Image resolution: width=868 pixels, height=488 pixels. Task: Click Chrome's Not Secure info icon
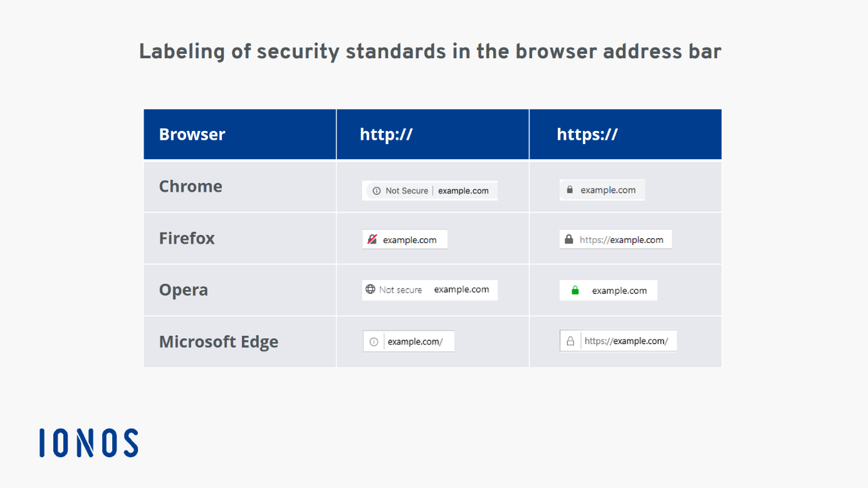click(x=376, y=191)
